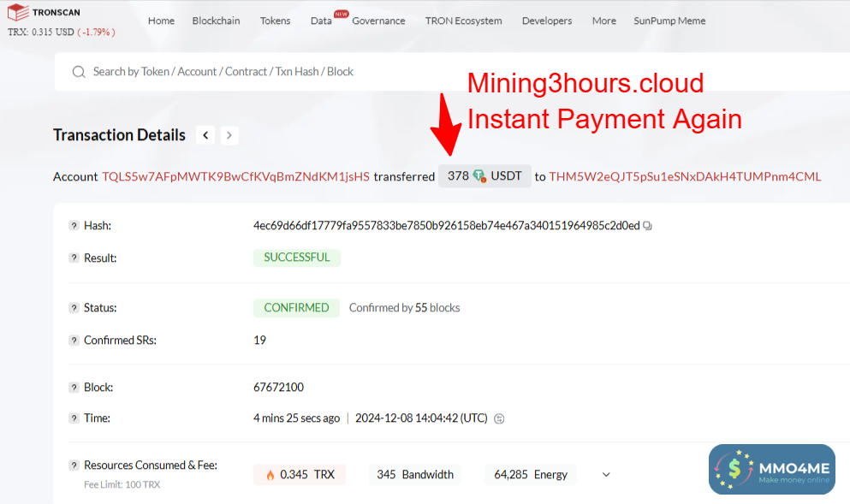Click help icon beside Status label
The image size is (850, 504).
pos(74,308)
